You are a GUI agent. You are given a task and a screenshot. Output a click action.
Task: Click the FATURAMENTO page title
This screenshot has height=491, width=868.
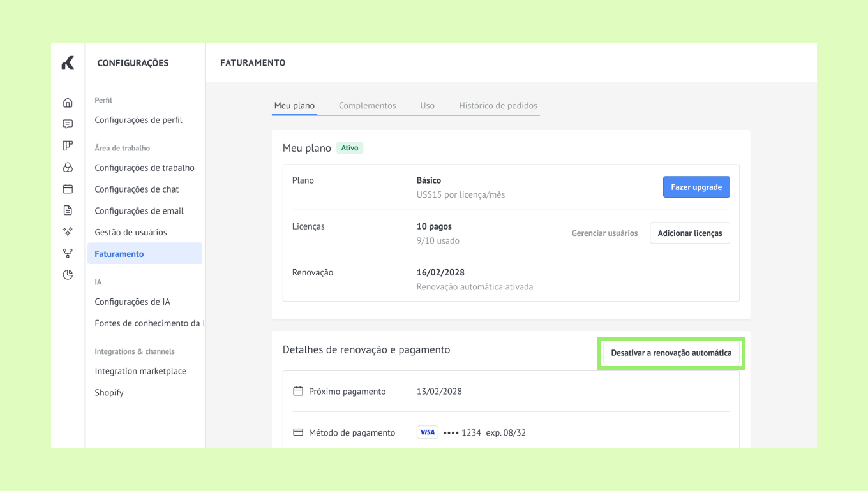click(x=253, y=62)
